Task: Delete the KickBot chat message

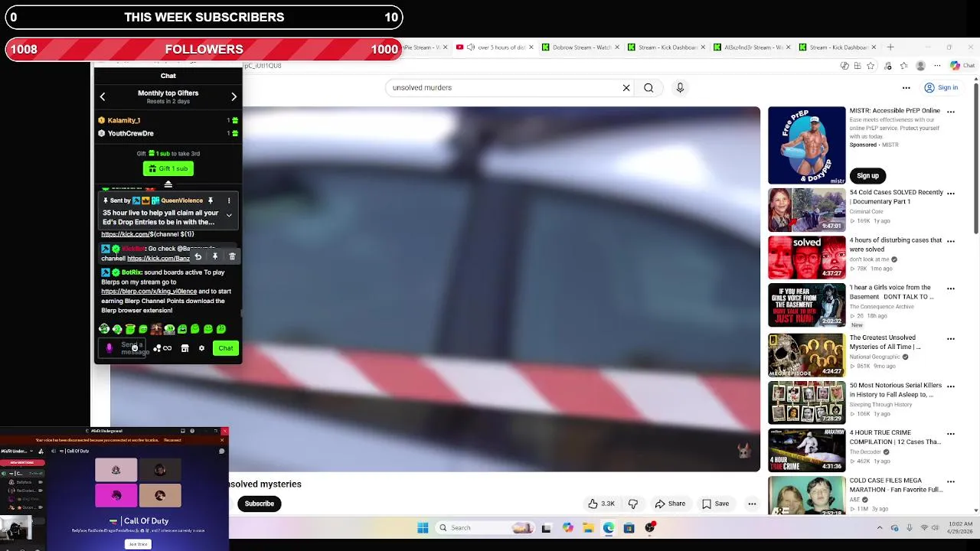Action: (x=232, y=256)
